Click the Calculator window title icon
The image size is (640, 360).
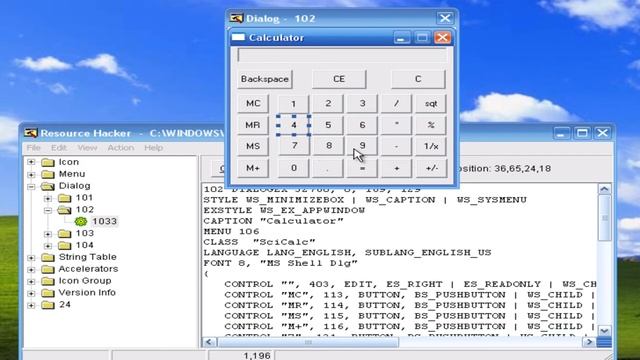click(x=238, y=38)
